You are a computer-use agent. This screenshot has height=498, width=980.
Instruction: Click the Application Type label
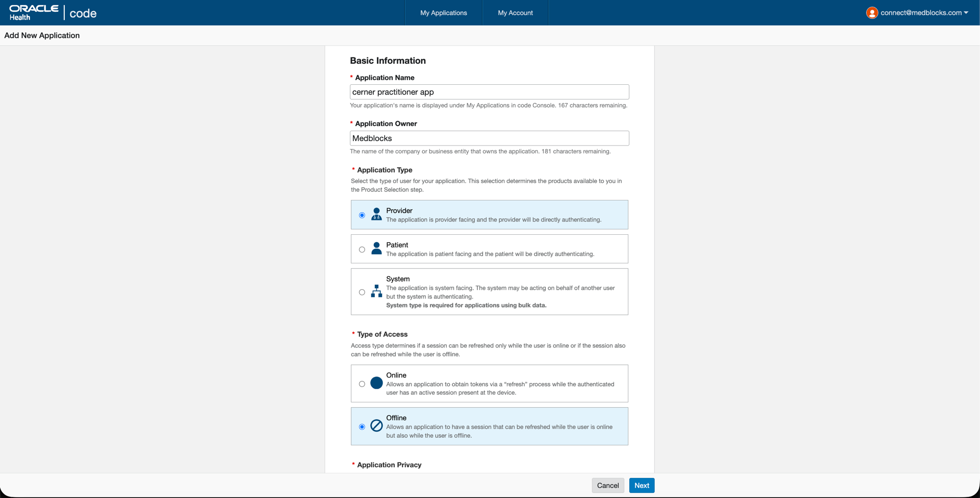[385, 170]
